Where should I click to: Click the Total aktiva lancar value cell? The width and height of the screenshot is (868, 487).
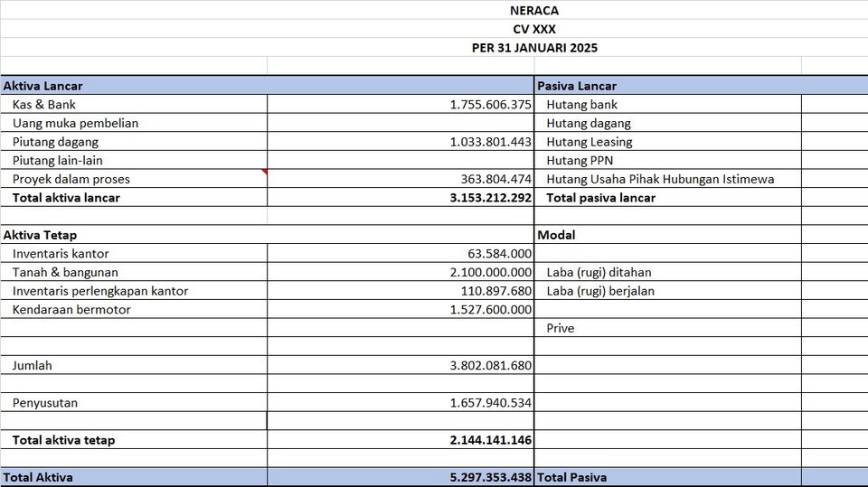coord(491,198)
